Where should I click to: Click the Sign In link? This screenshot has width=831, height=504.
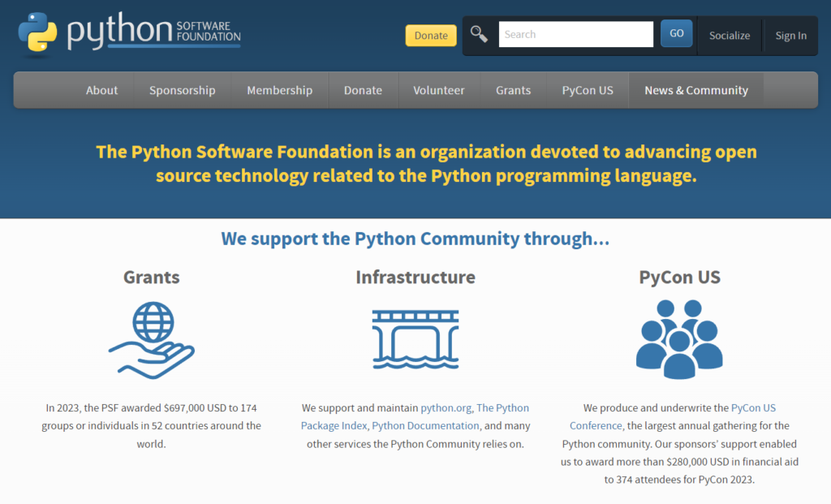(790, 35)
